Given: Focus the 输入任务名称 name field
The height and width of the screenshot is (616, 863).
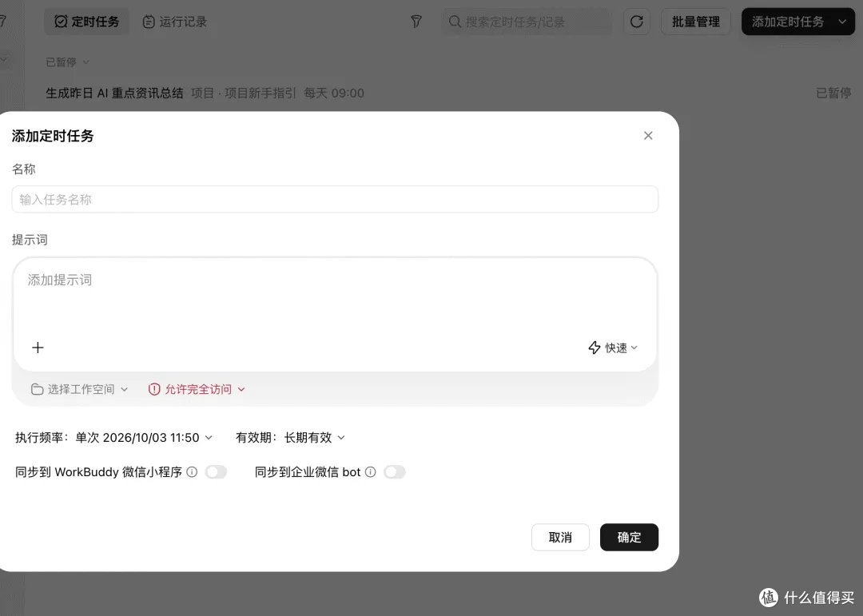Looking at the screenshot, I should [x=335, y=199].
